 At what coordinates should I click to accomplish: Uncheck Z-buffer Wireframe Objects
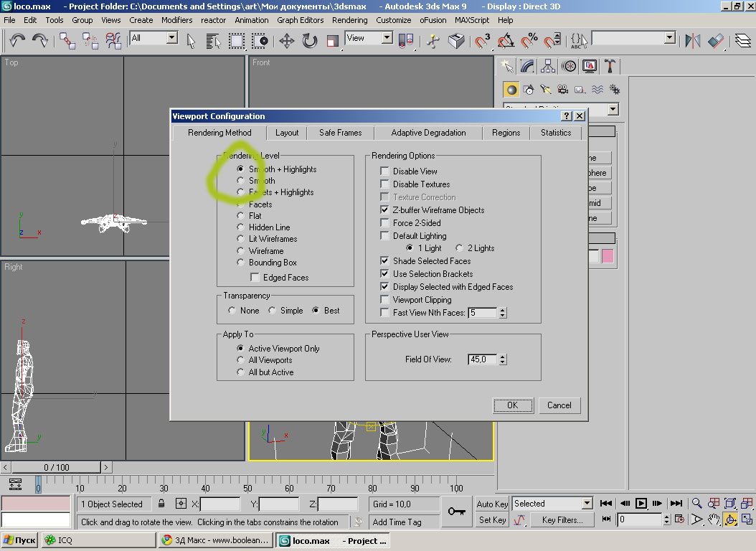(385, 210)
